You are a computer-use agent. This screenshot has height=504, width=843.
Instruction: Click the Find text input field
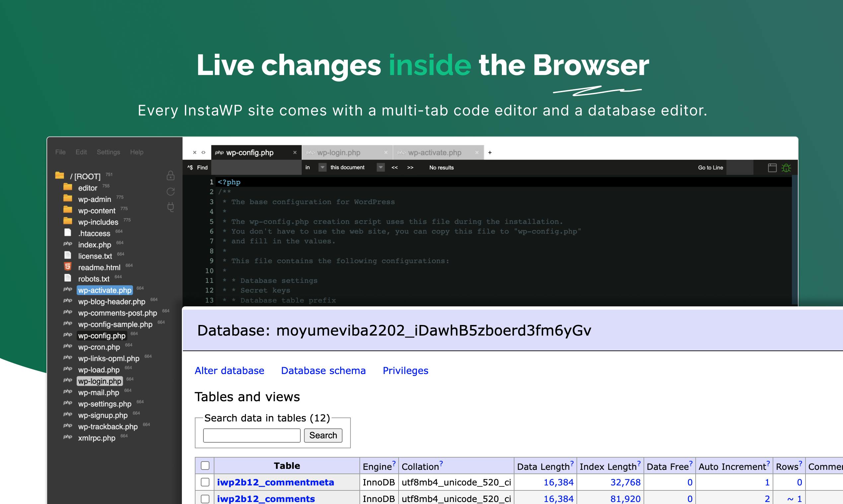click(256, 167)
